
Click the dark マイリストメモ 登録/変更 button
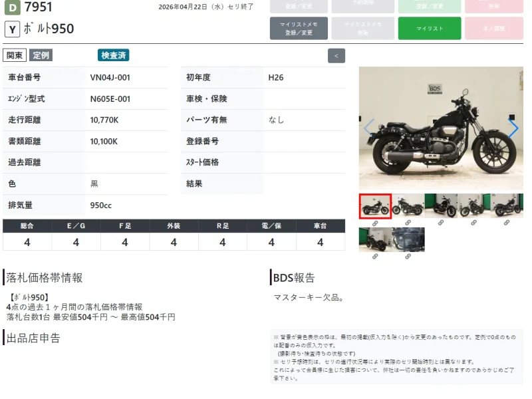299,29
